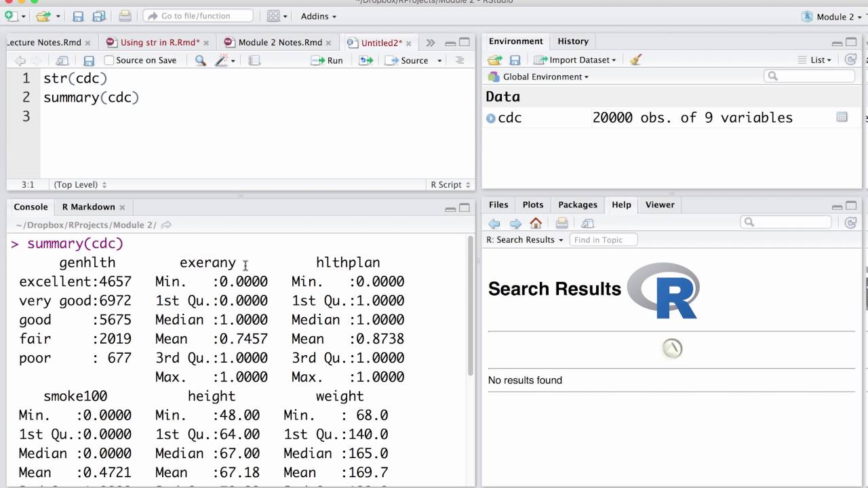Click the Save All documents icon
Image resolution: width=868 pixels, height=488 pixels.
click(99, 16)
